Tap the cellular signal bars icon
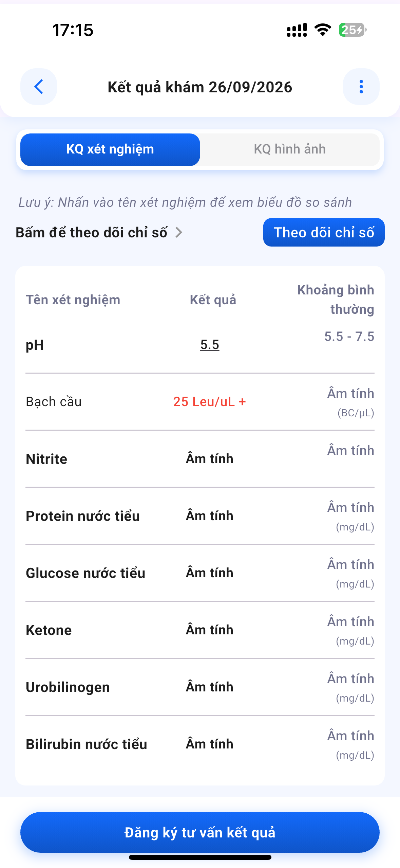 click(297, 30)
